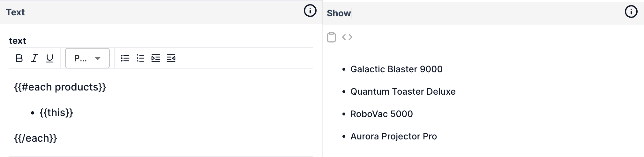Place cursor on {{/each}} line
This screenshot has width=644, height=157.
click(x=35, y=138)
